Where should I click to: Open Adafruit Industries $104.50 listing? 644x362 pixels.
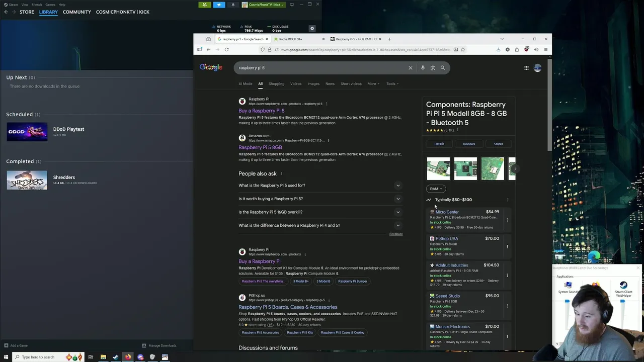[464, 275]
